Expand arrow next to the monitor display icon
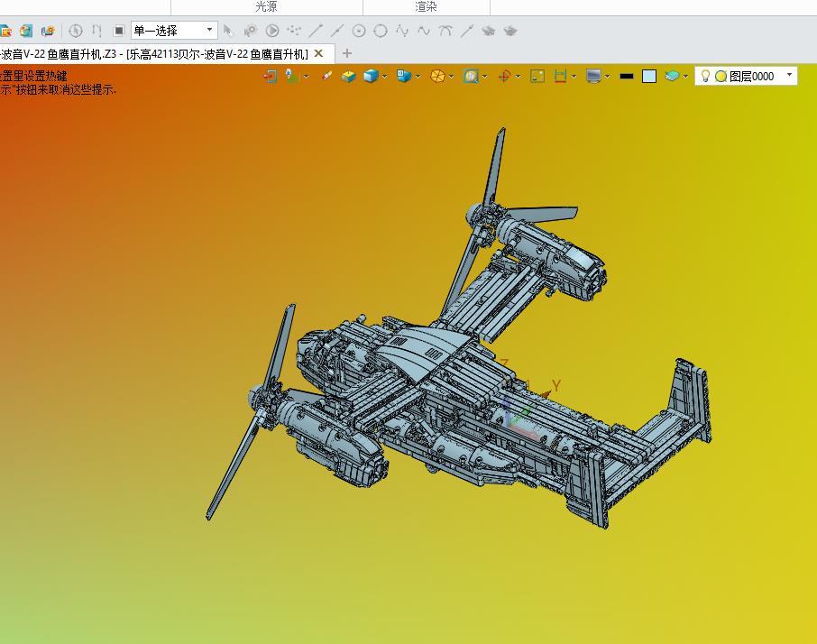Image resolution: width=817 pixels, height=644 pixels. 608,77
